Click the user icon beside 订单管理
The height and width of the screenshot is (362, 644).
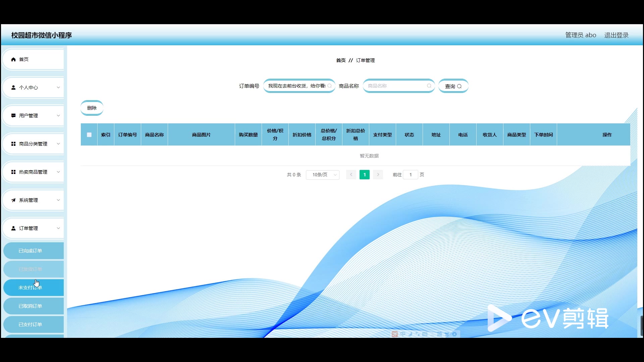point(13,228)
